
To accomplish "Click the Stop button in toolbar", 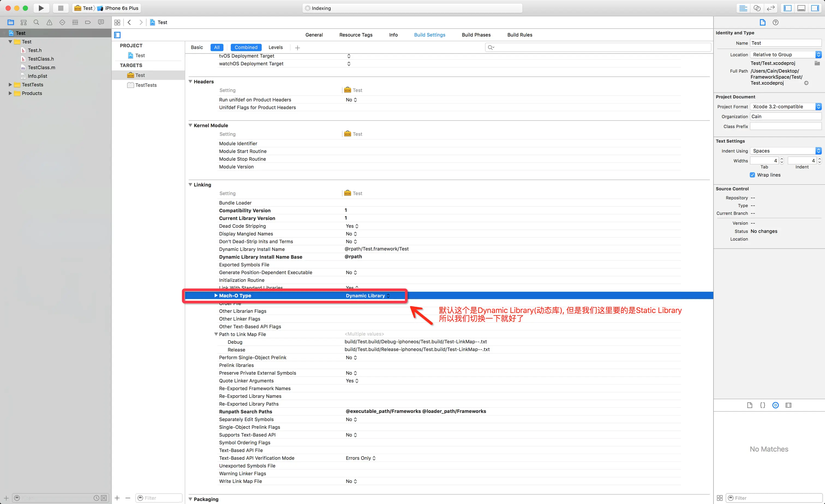I will coord(60,8).
